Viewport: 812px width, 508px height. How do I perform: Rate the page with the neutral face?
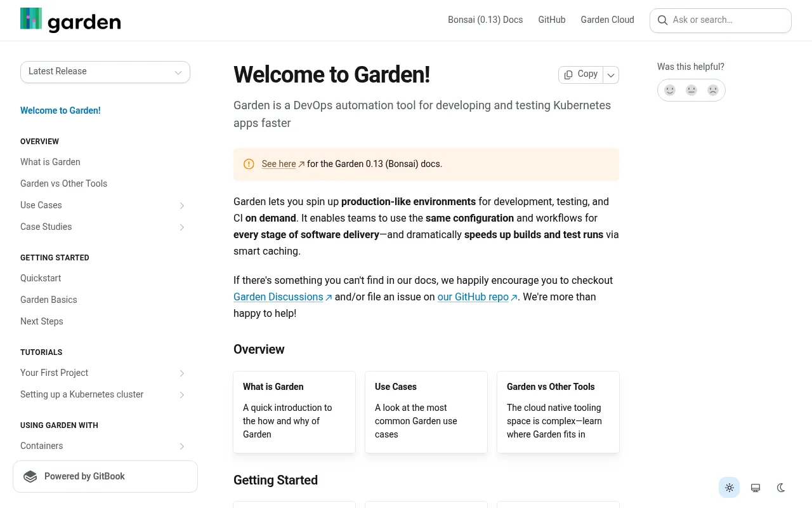tap(691, 90)
